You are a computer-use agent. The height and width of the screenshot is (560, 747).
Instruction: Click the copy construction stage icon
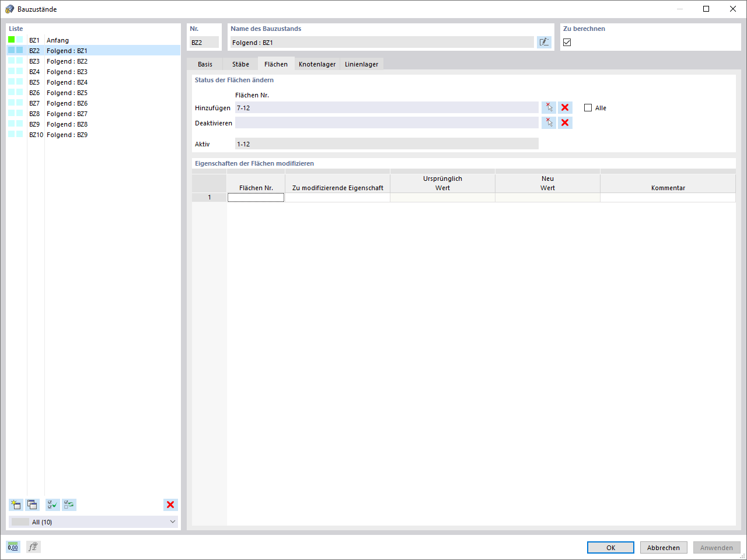[32, 505]
